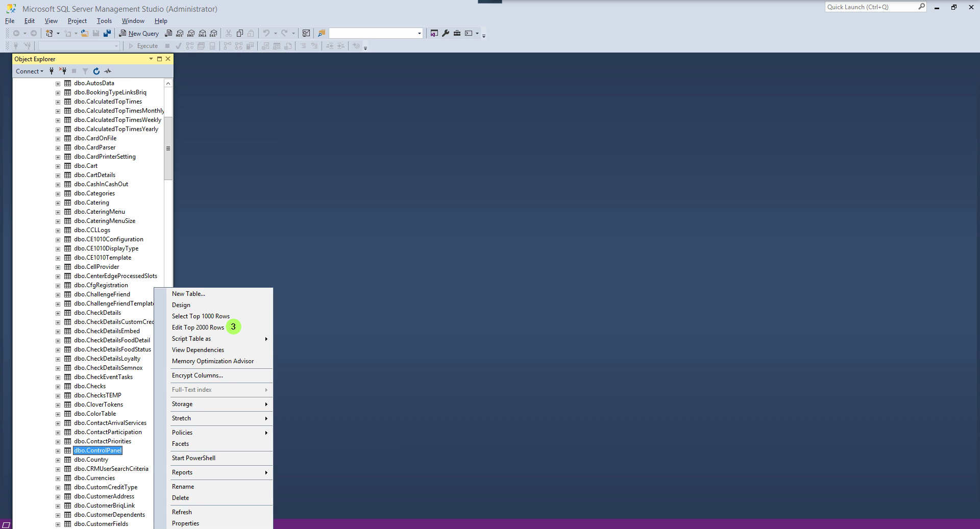Expand the dbo.ControlPanel table node
The image size is (980, 529).
click(x=58, y=450)
